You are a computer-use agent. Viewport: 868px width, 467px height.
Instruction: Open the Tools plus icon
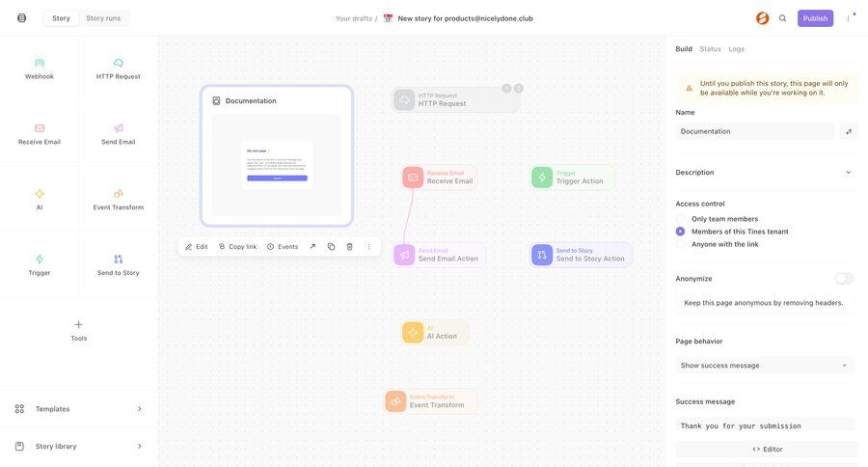point(79,324)
